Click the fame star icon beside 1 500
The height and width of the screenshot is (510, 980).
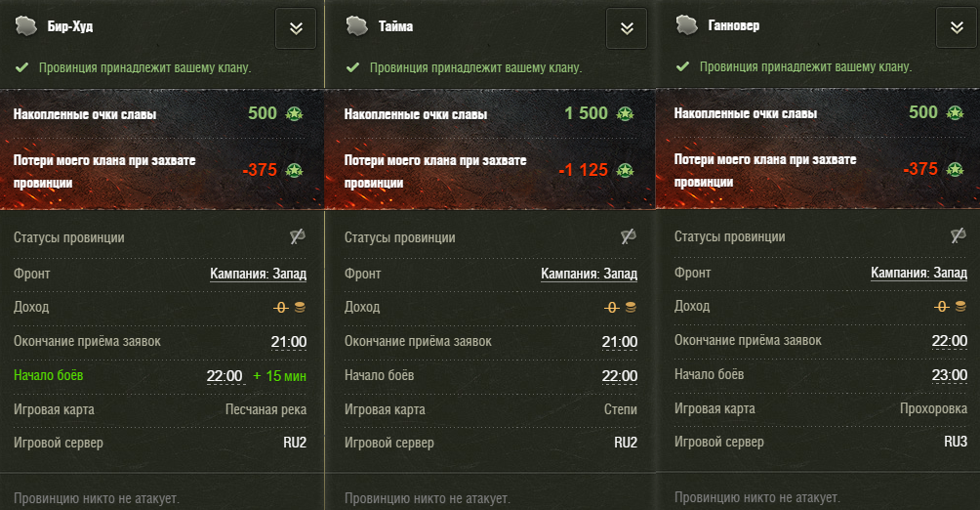625,114
